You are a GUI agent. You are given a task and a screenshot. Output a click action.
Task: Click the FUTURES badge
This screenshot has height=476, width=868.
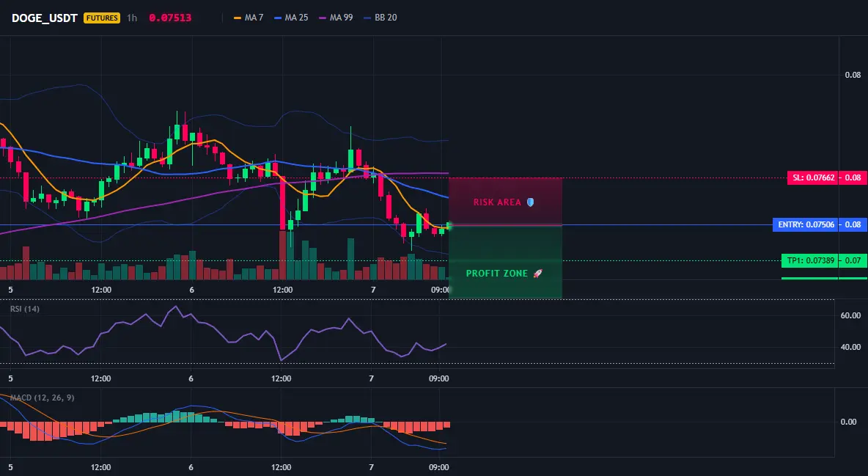(102, 18)
